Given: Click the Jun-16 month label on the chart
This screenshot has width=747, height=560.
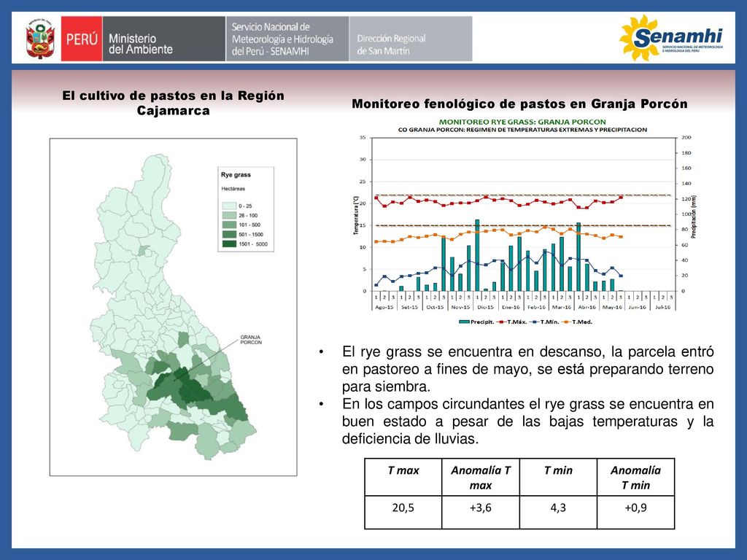Looking at the screenshot, I should (637, 307).
